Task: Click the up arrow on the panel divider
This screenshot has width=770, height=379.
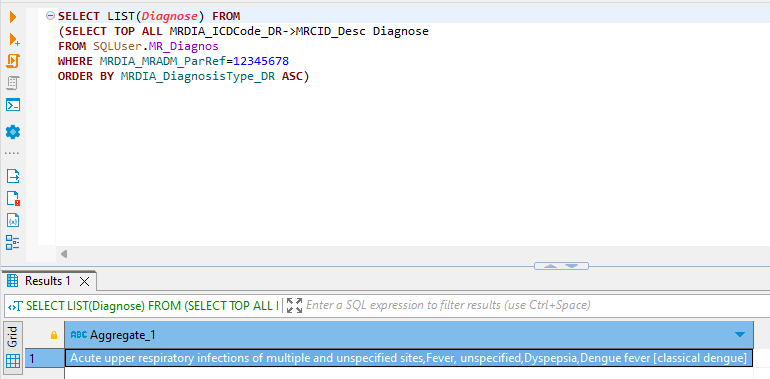Action: click(x=551, y=266)
